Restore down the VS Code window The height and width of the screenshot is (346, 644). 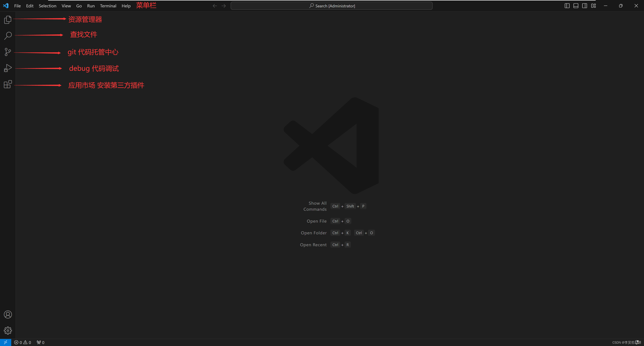click(621, 6)
